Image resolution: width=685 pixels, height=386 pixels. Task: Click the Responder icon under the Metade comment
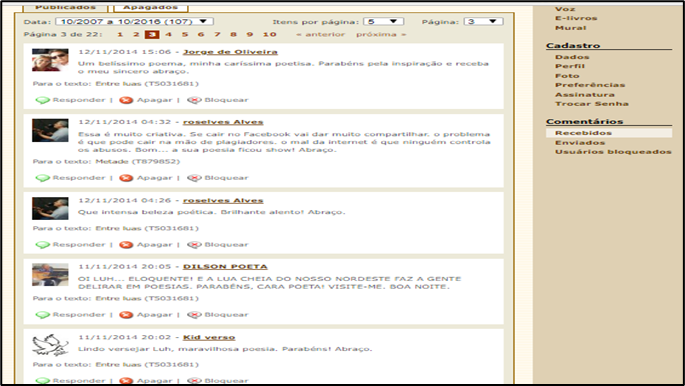click(x=42, y=178)
